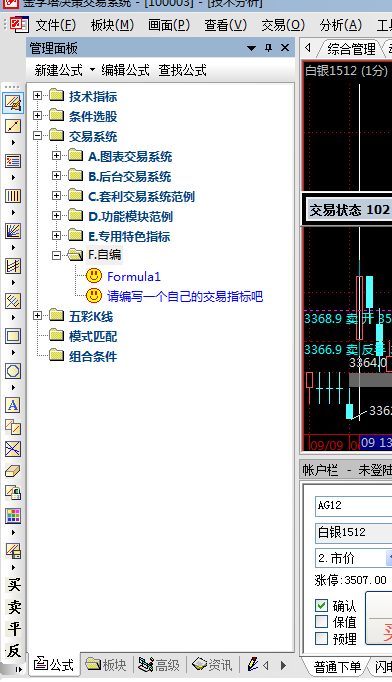Image resolution: width=392 pixels, height=682 pixels.
Task: Switch to the 普通下单 tab
Action: tap(337, 667)
